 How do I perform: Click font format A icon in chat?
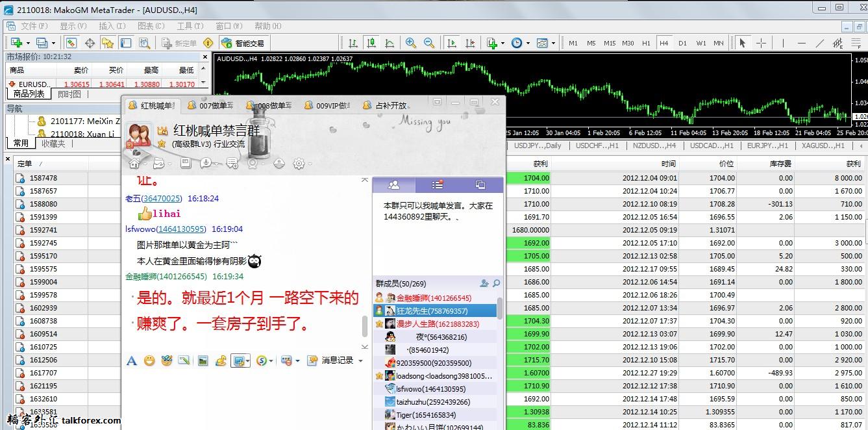[x=132, y=360]
